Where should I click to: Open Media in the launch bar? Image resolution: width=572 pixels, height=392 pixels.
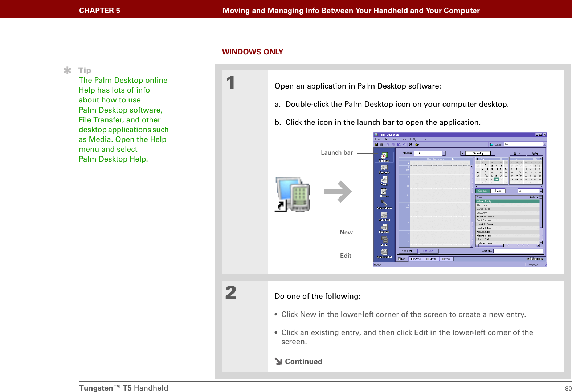pos(384,241)
